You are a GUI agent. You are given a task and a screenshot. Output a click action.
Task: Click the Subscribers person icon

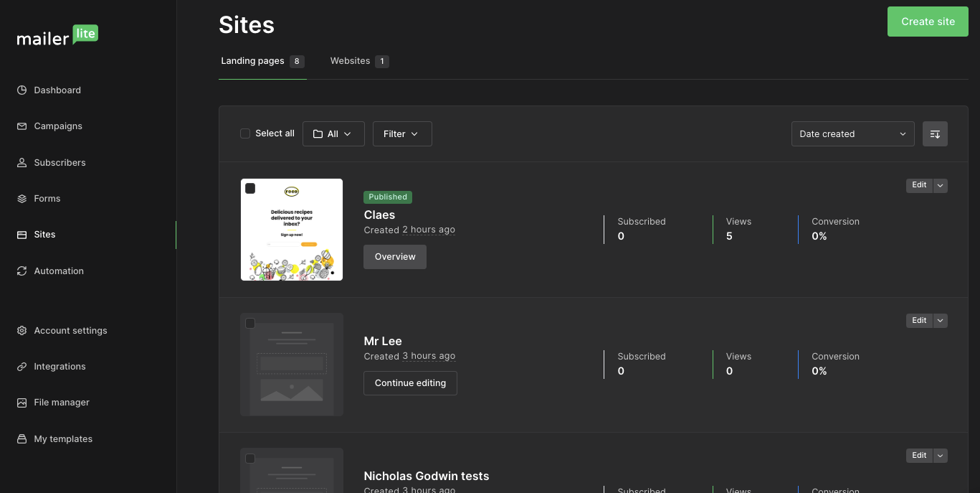coord(22,162)
